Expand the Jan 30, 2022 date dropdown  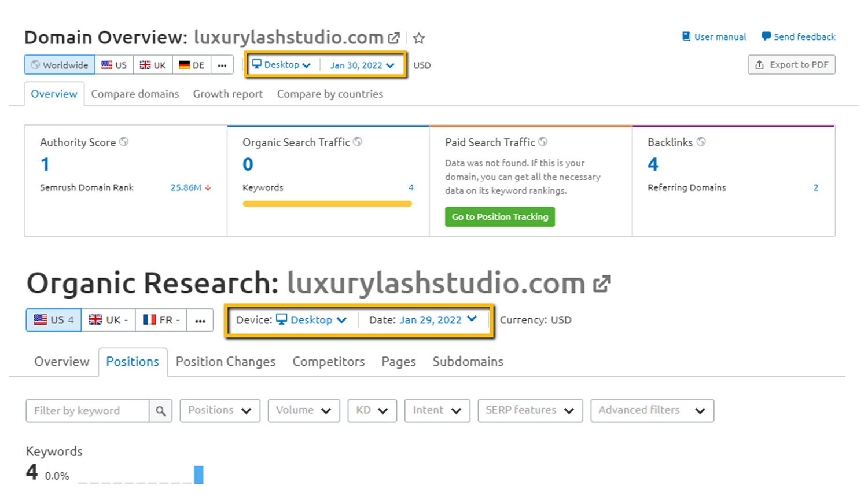362,65
